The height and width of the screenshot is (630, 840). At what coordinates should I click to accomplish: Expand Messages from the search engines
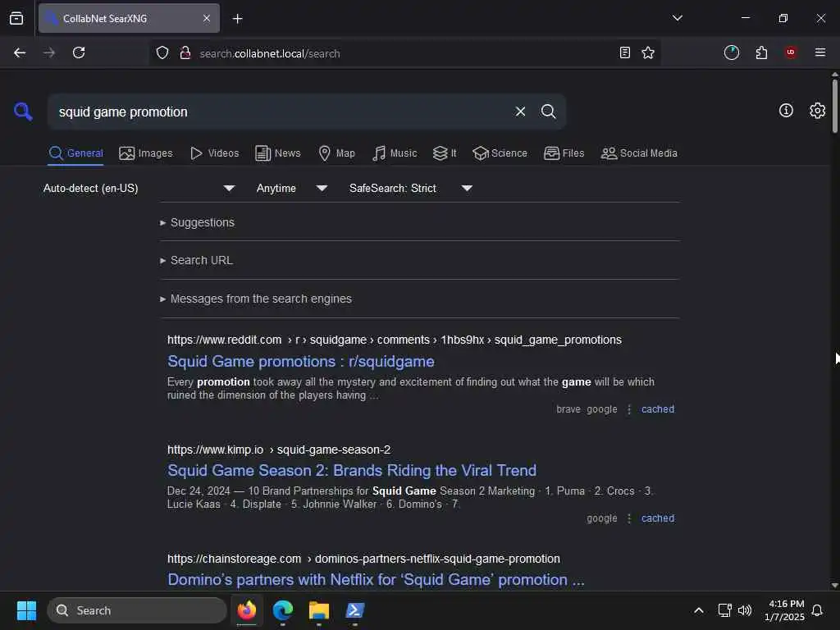[256, 299]
